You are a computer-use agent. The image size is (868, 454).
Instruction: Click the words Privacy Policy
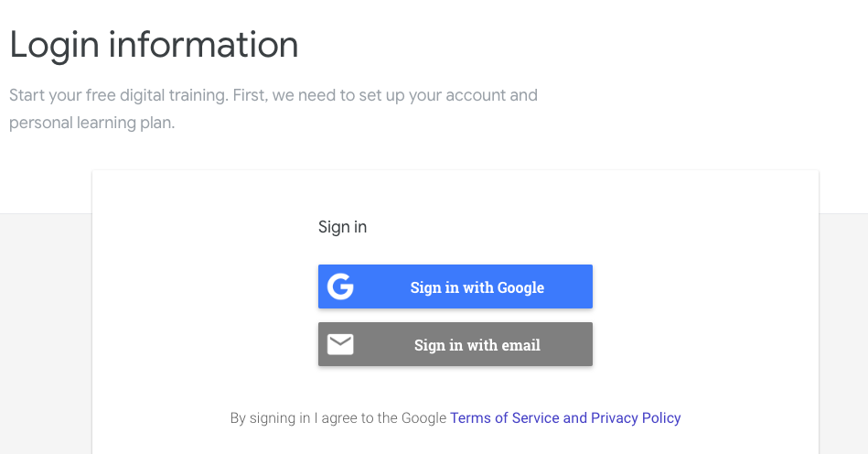click(636, 418)
